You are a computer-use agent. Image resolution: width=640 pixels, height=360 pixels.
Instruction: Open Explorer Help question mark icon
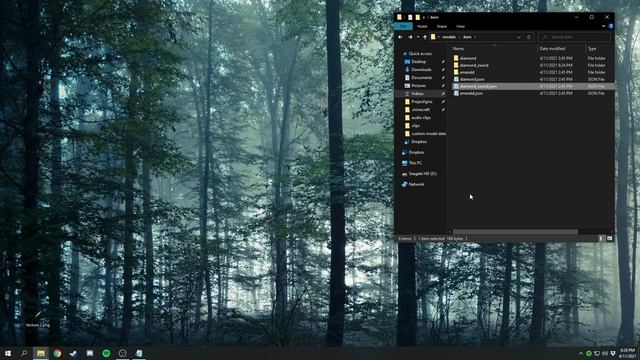point(611,26)
